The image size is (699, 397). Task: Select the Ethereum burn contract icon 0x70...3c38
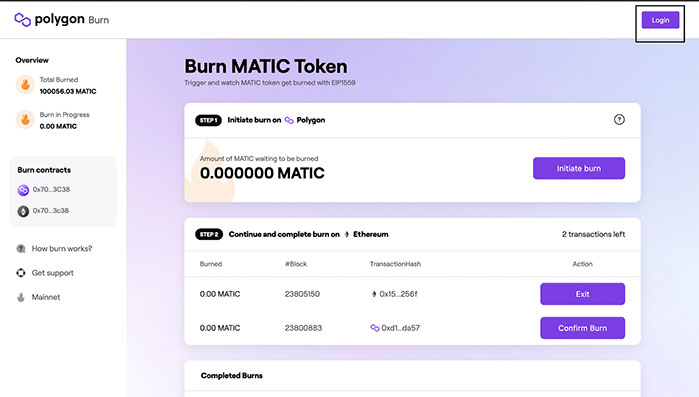pyautogui.click(x=23, y=211)
